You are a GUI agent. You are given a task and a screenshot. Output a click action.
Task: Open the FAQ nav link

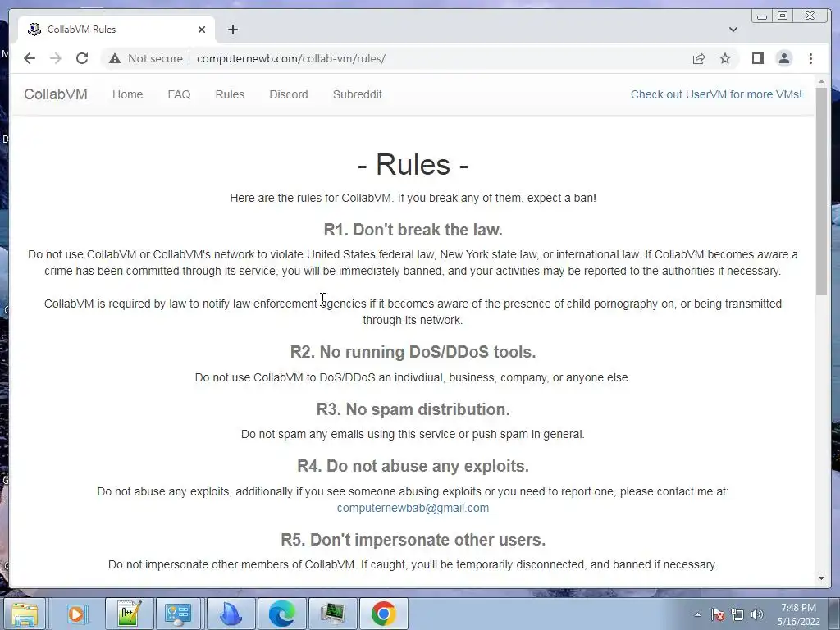click(x=179, y=94)
